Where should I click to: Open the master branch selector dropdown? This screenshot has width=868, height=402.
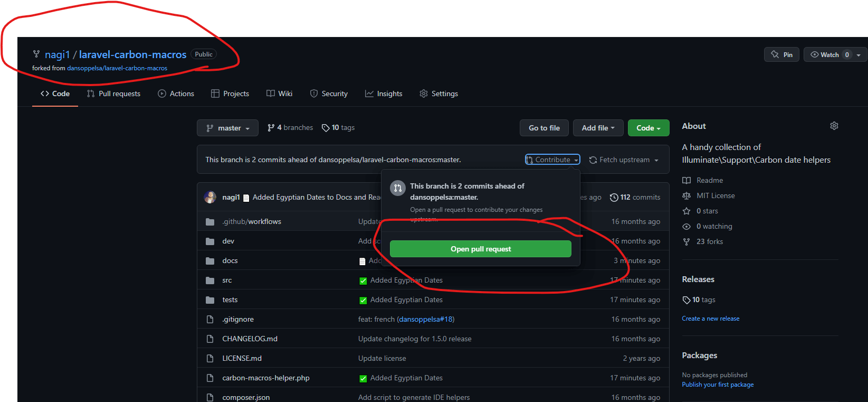pyautogui.click(x=227, y=128)
